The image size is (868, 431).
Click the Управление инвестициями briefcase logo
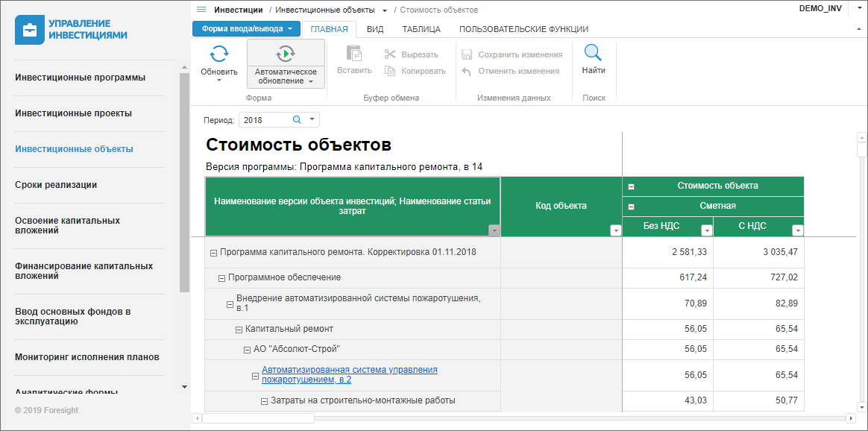click(x=30, y=30)
